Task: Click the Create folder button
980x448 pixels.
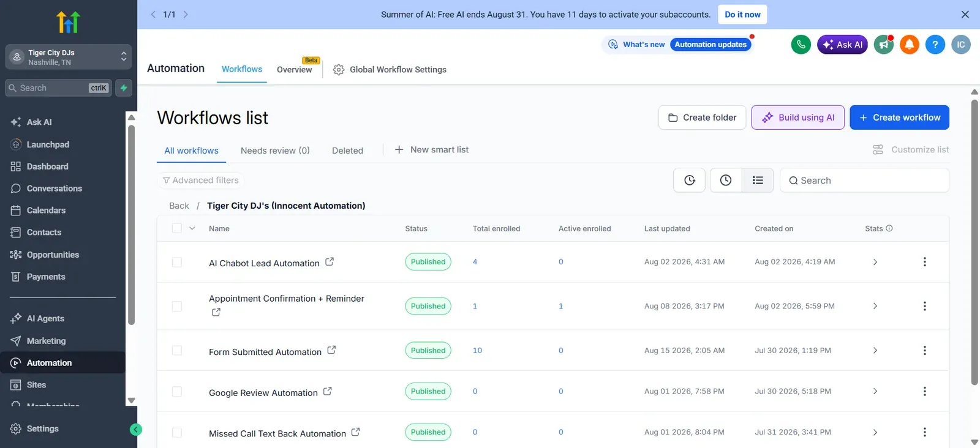Action: click(702, 118)
